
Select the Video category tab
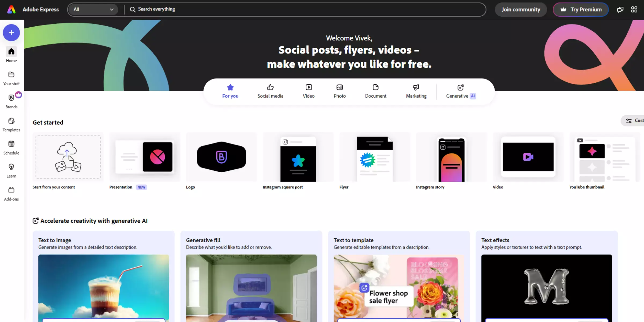point(308,91)
